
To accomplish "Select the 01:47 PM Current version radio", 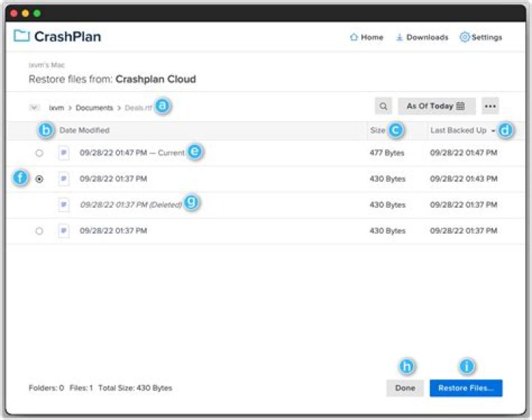I will point(39,153).
